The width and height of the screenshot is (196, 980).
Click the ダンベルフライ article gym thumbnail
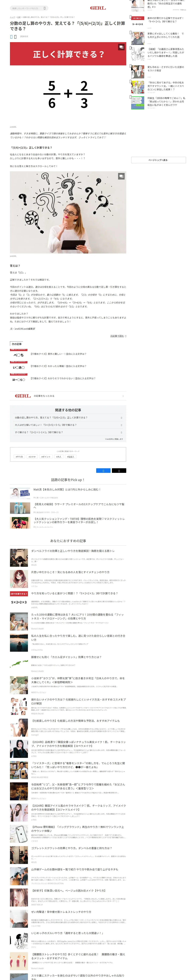[x=19, y=558]
